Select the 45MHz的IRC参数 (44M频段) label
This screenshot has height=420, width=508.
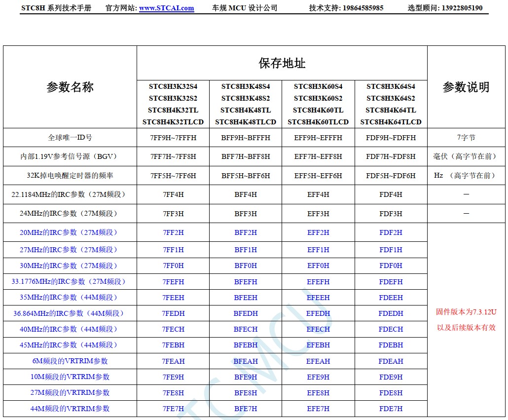[x=70, y=345]
